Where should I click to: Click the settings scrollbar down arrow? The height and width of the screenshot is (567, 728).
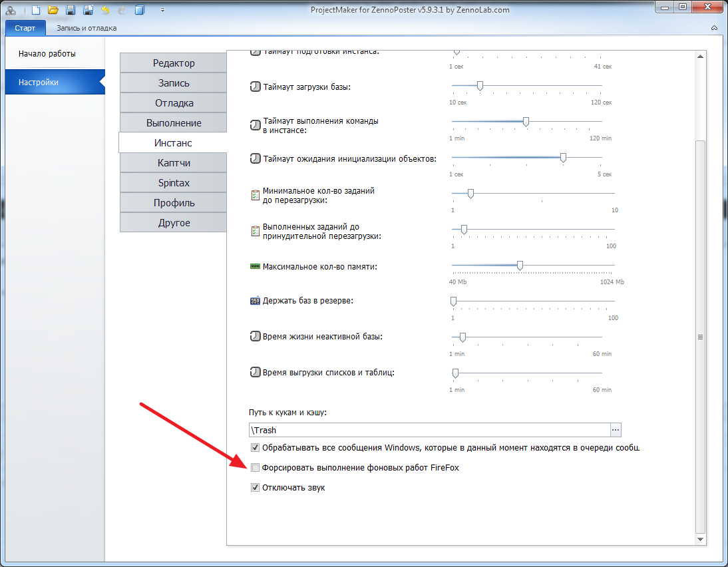pos(701,540)
